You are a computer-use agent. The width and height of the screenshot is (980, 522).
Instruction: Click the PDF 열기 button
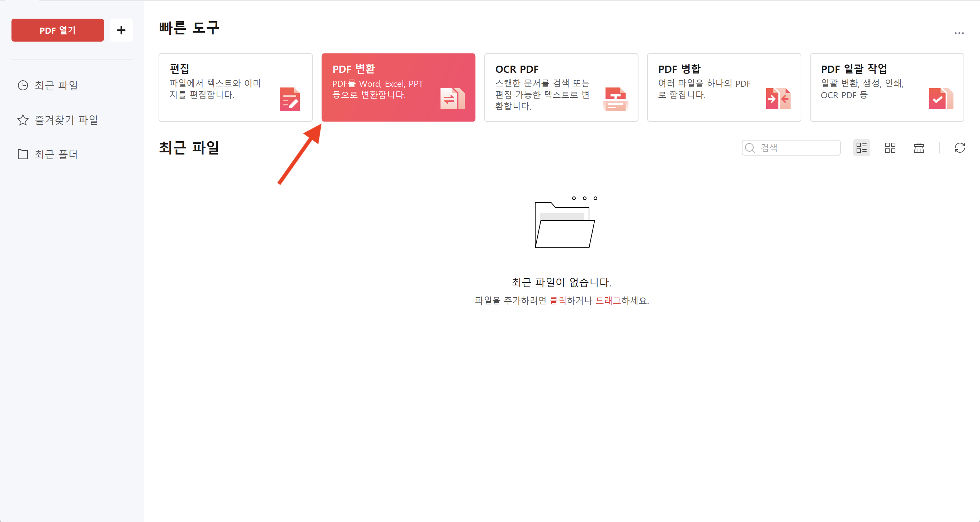57,30
